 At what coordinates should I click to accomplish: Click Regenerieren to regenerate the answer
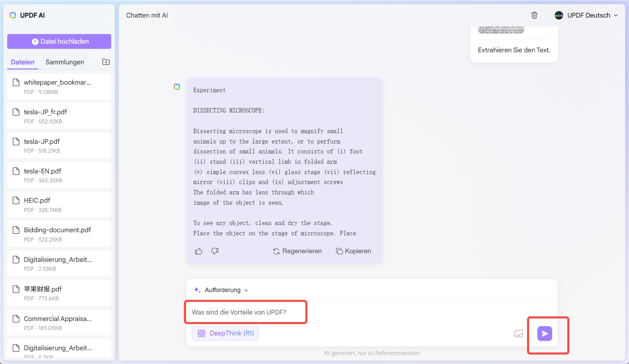297,251
